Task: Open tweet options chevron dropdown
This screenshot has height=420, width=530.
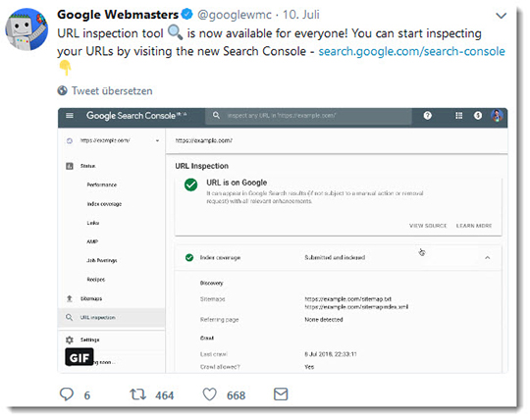Action: coord(501,16)
